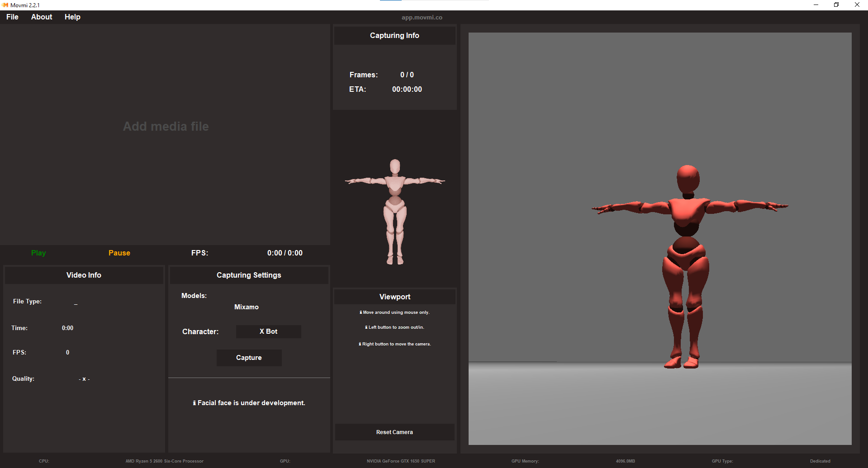Open the File menu
The height and width of the screenshot is (468, 868).
[x=12, y=17]
